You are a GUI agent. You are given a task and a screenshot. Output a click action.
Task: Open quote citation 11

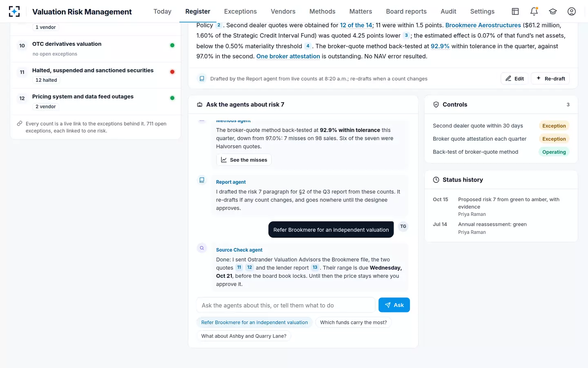point(239,267)
